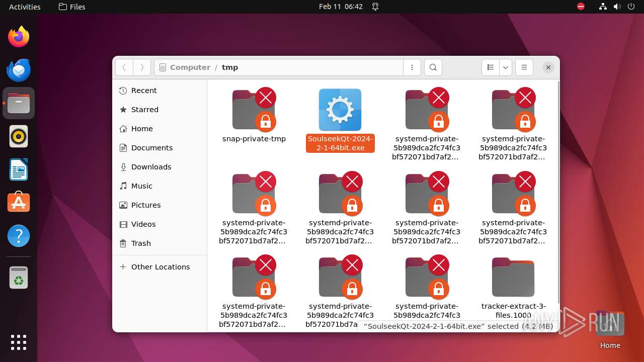Expand view options dropdown arrow
644x362 pixels.
[x=506, y=67]
